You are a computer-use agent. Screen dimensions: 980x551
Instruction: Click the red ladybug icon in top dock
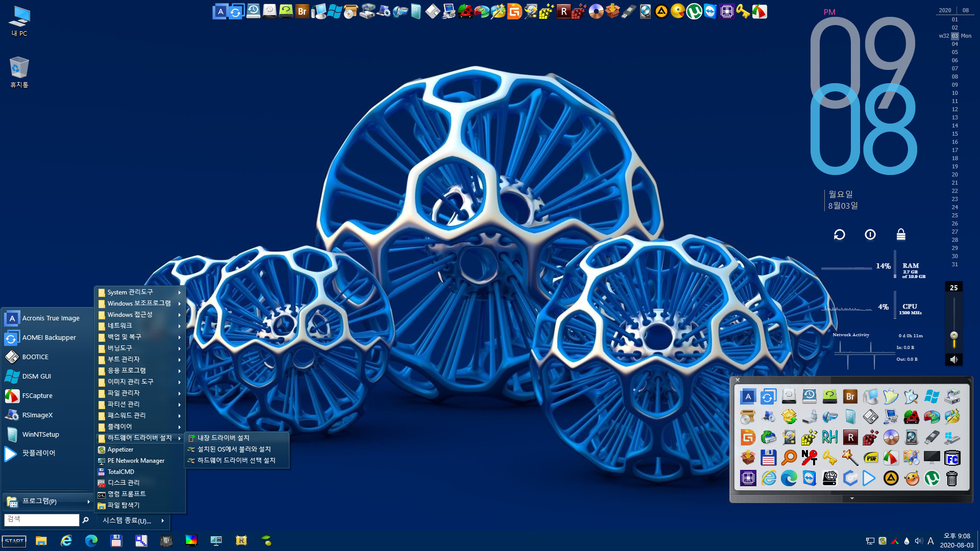click(x=465, y=11)
